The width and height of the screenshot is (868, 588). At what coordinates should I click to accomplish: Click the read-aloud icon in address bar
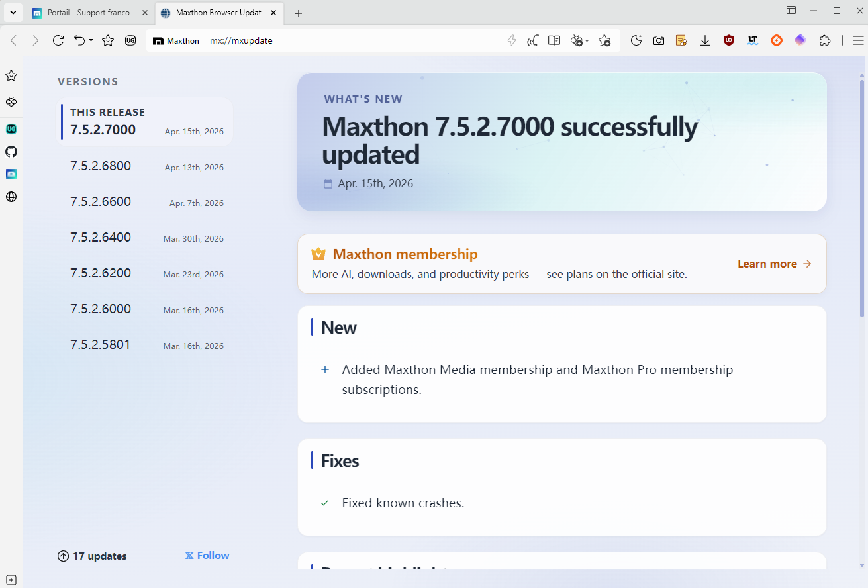coord(532,40)
